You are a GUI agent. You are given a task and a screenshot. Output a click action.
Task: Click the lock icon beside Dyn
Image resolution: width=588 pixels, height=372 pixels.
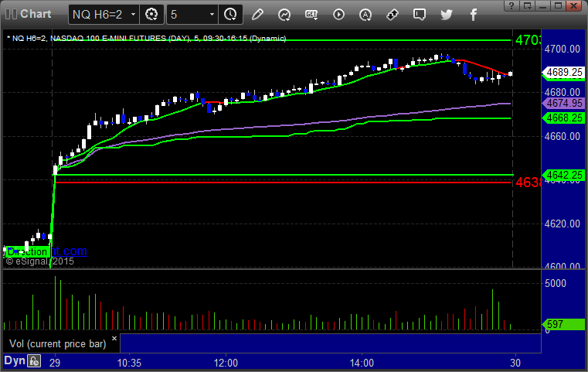coord(34,361)
